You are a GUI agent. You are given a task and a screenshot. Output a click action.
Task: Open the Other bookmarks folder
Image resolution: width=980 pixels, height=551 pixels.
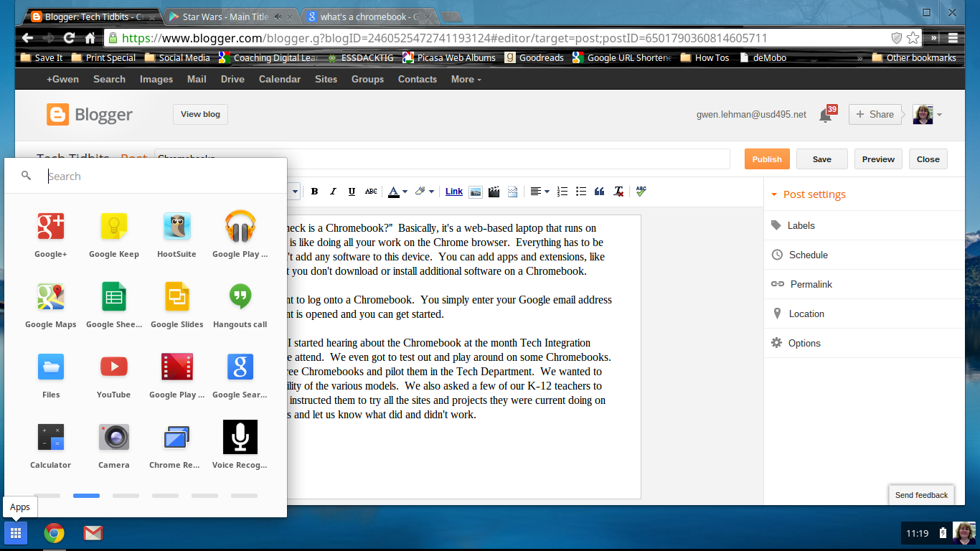tap(915, 57)
